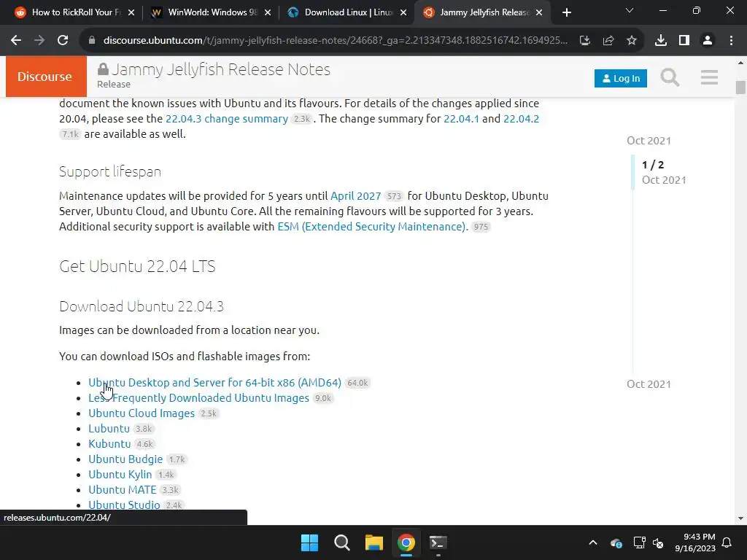Click the April 2027 link
This screenshot has width=747, height=560.
[x=355, y=196]
